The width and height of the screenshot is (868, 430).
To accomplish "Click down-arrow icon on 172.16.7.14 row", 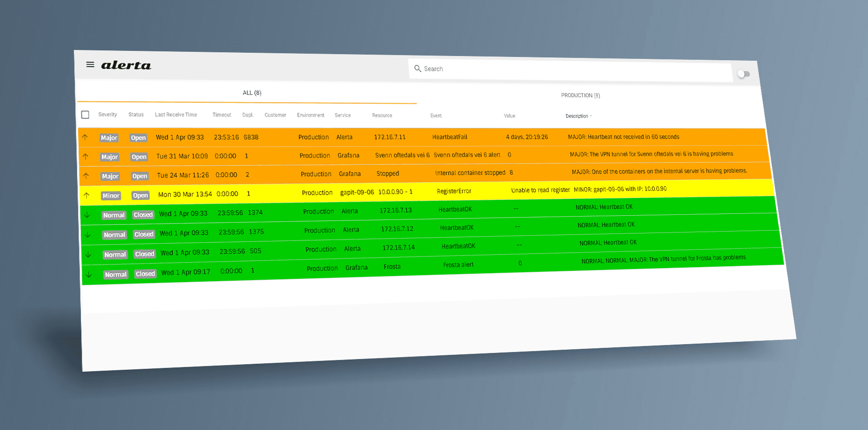I will click(88, 254).
